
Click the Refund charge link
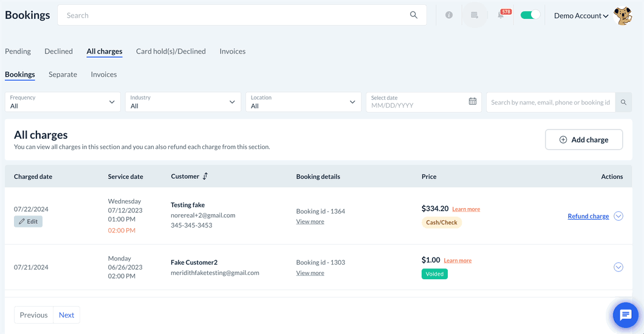pos(588,216)
